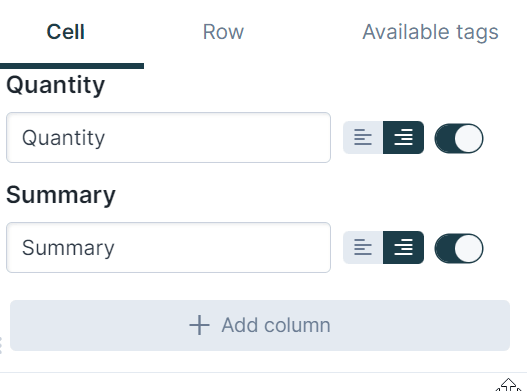Click the white knob of Summary toggle
This screenshot has width=527, height=391.
[469, 248]
